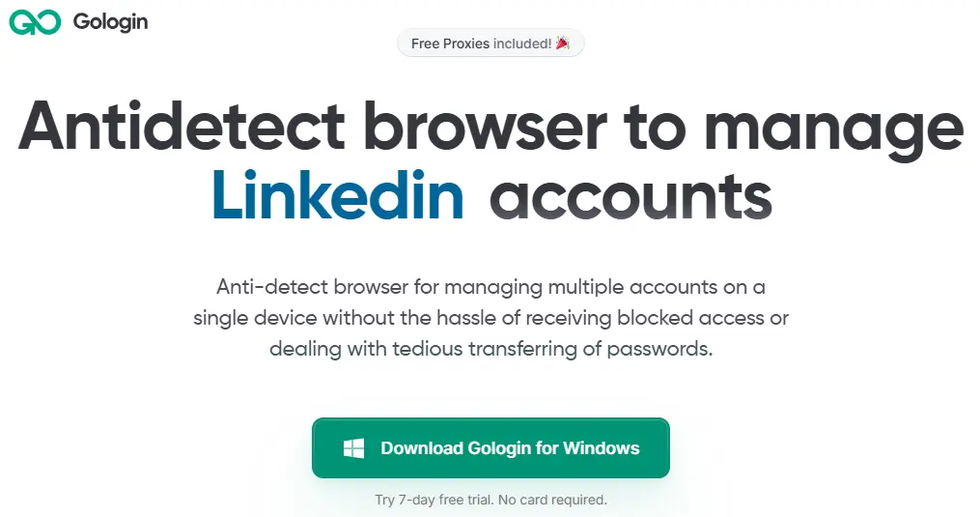Click the blue Linkedin word in headline
Viewport: 980px width, 517px height.
tap(338, 194)
